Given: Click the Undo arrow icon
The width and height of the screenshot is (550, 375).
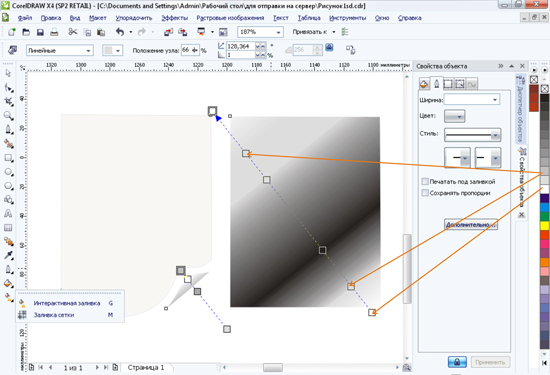Looking at the screenshot, I should pyautogui.click(x=120, y=32).
